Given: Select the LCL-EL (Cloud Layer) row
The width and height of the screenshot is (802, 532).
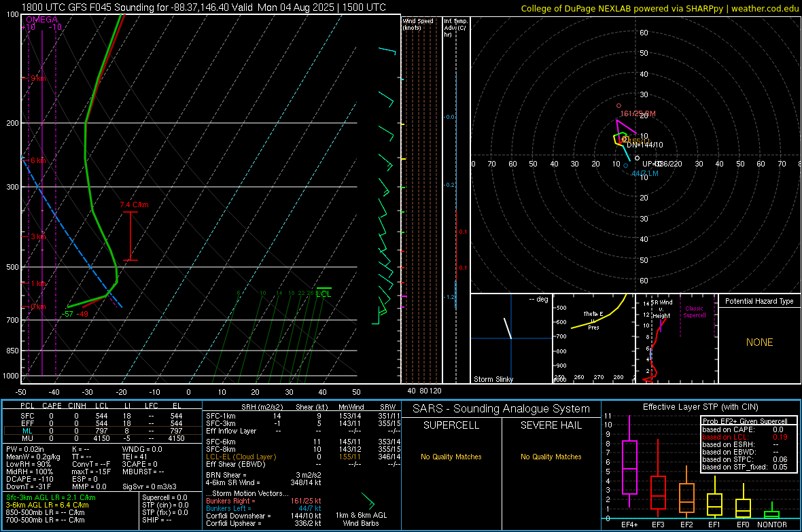Looking at the screenshot, I should (x=302, y=457).
